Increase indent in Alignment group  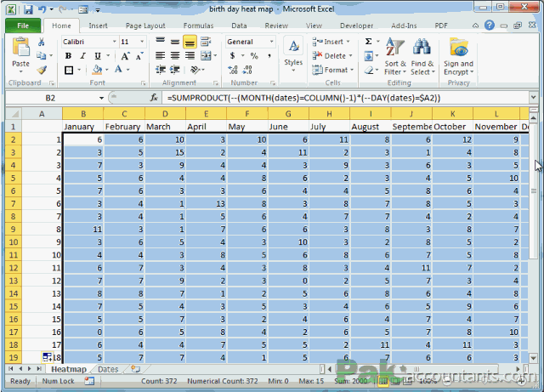174,70
